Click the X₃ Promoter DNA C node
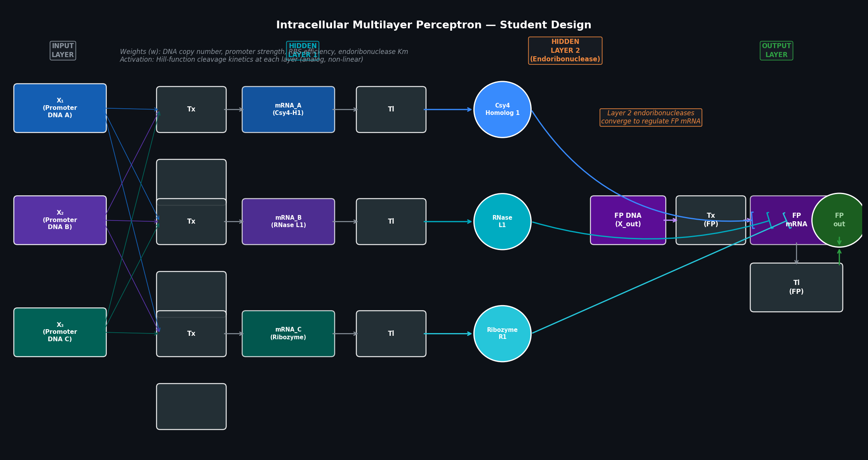 click(60, 332)
